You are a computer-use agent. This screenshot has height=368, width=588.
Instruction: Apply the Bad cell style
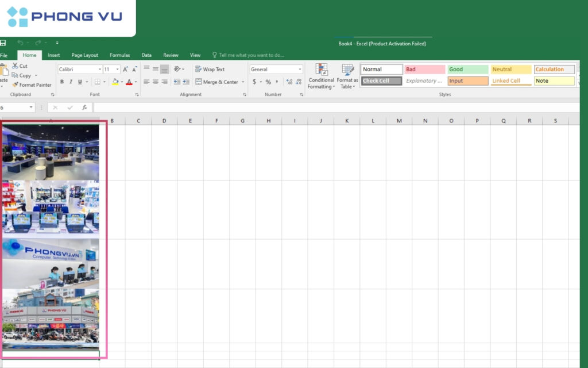pyautogui.click(x=425, y=70)
